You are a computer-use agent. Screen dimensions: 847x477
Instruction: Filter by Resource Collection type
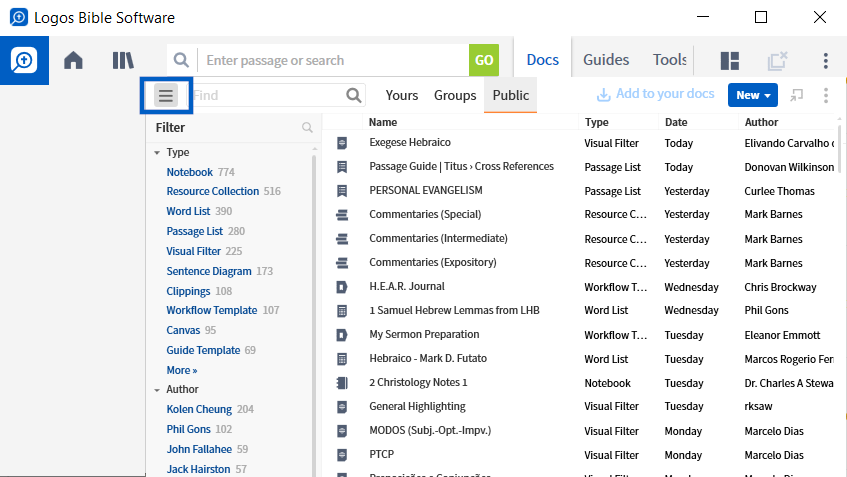pyautogui.click(x=212, y=191)
